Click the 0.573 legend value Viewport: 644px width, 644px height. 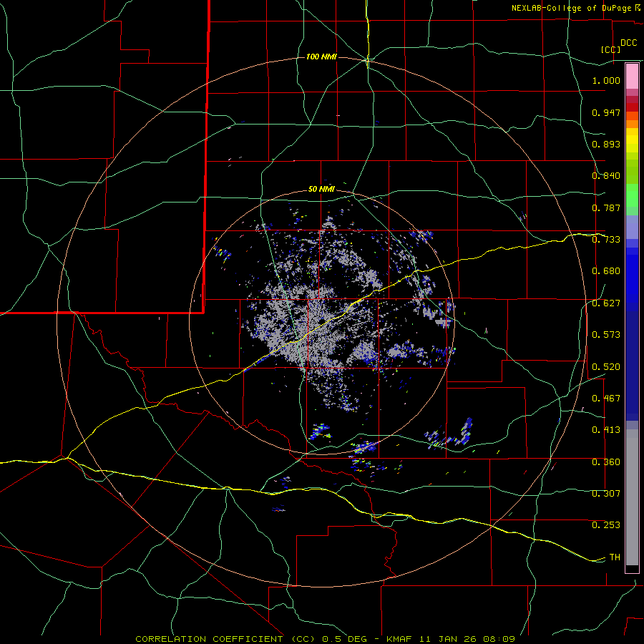coord(606,335)
